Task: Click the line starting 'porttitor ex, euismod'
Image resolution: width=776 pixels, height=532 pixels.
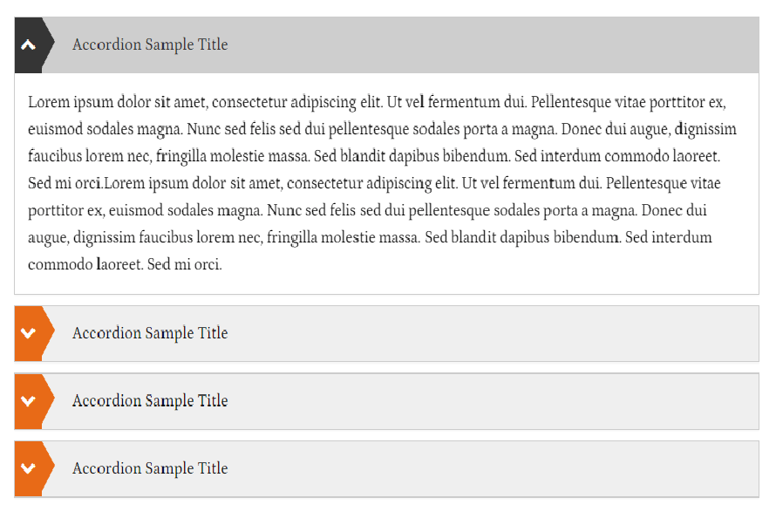Action: [x=367, y=211]
